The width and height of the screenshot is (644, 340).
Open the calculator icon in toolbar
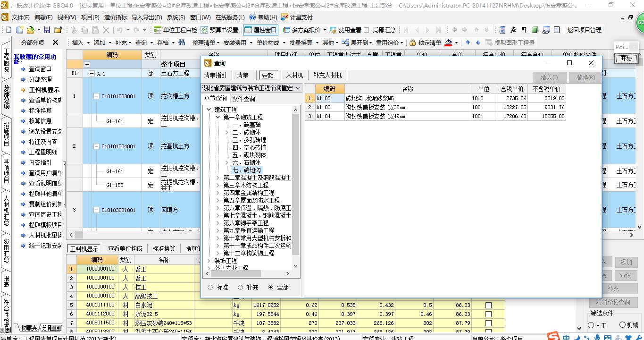[502, 30]
